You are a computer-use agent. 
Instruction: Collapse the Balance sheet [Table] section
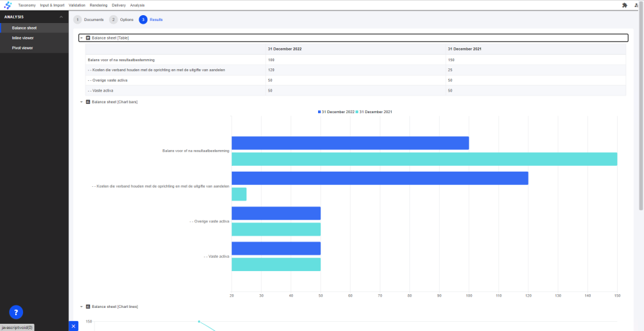[x=81, y=38]
